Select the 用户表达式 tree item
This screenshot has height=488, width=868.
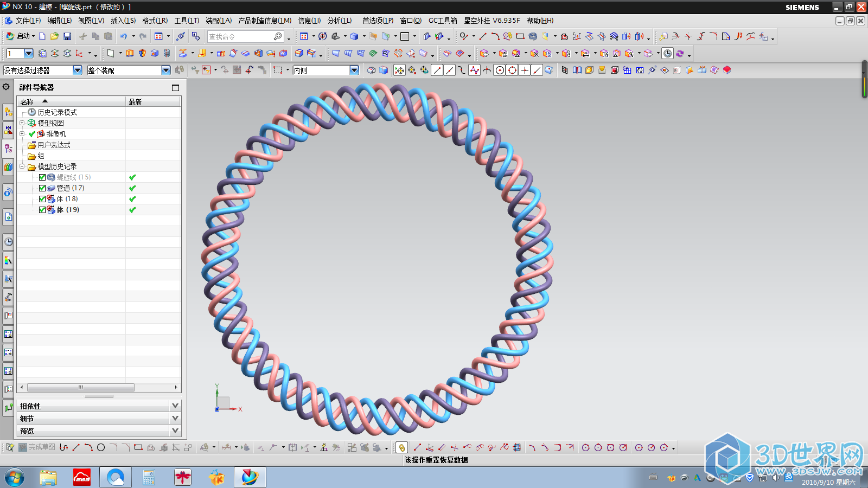coord(54,145)
